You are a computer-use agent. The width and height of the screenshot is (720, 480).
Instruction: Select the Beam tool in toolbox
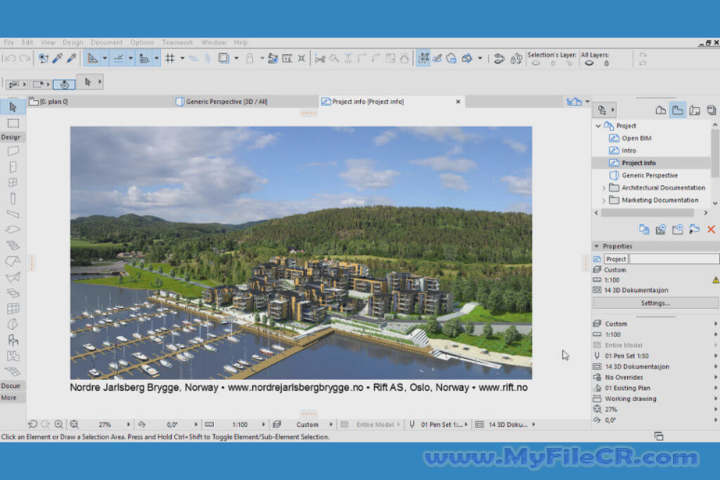[13, 214]
